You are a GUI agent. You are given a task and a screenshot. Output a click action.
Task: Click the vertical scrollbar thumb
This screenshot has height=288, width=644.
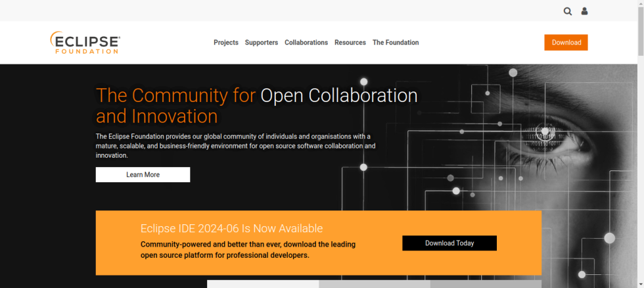pyautogui.click(x=640, y=33)
